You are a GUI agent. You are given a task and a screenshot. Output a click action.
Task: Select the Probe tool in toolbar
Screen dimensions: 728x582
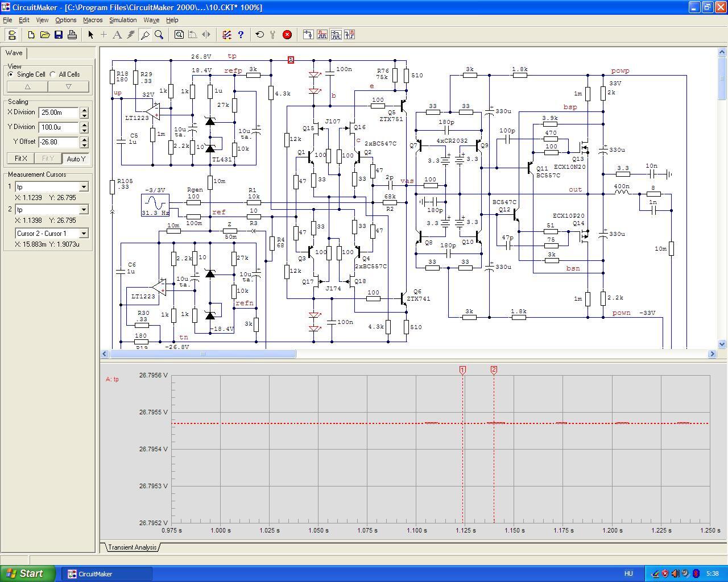coord(145,35)
